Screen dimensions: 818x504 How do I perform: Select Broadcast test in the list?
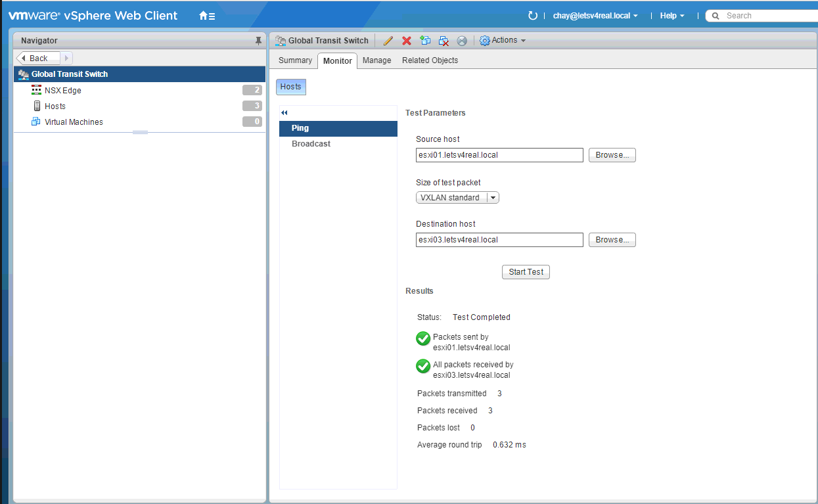311,144
